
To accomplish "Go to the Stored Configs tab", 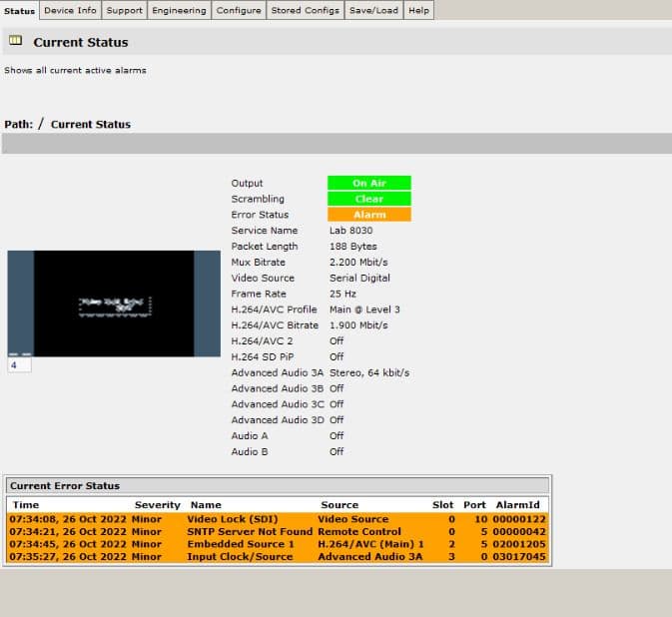I will coord(305,10).
